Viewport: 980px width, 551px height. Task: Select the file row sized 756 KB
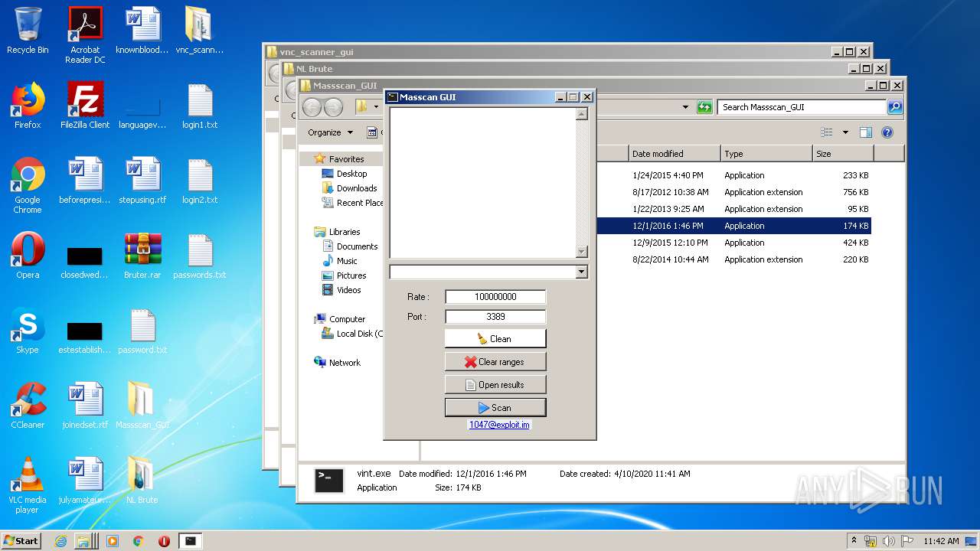(x=733, y=192)
